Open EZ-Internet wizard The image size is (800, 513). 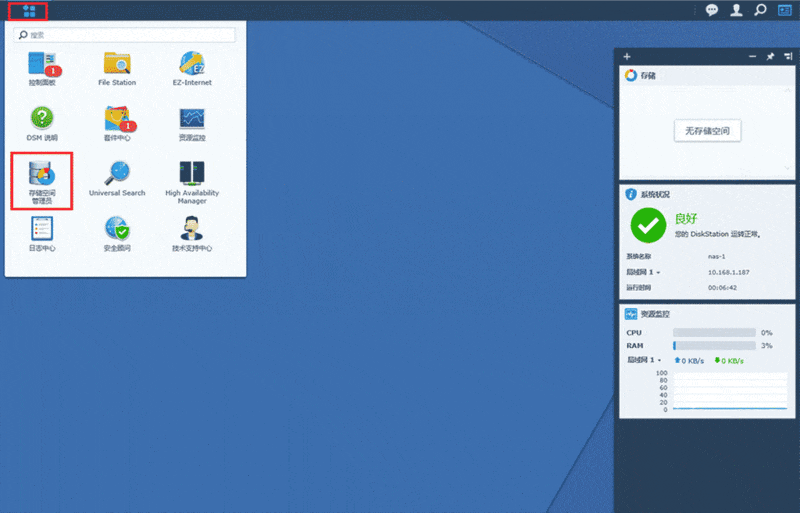(x=192, y=68)
